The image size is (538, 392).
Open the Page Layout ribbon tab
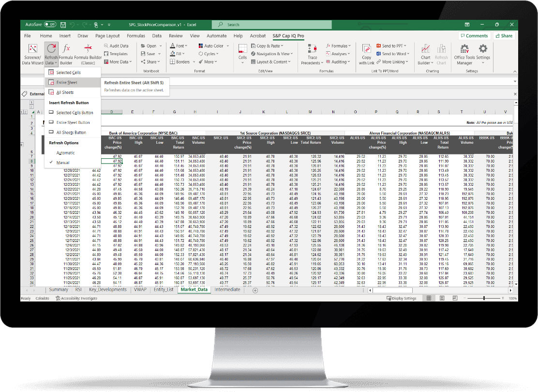(107, 36)
